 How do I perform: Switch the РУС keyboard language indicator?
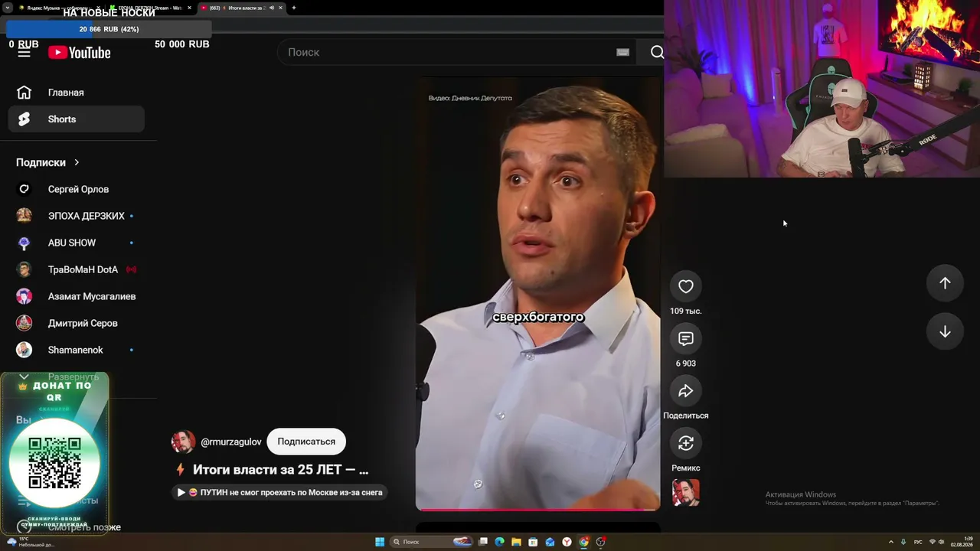(x=918, y=542)
